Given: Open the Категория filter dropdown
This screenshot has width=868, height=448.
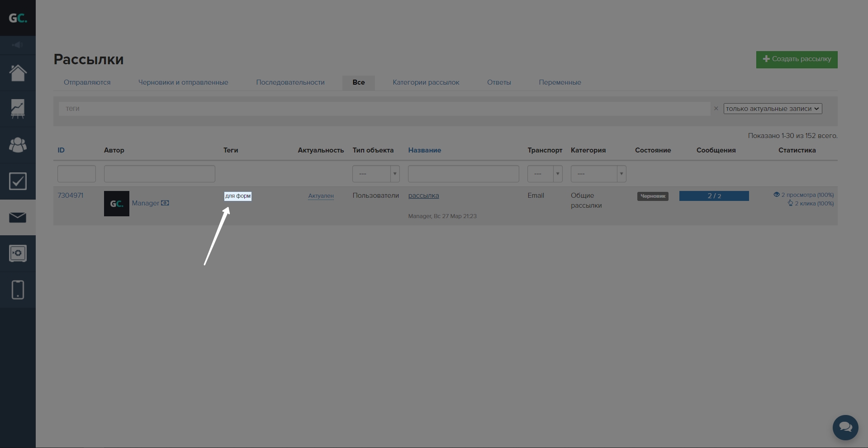Looking at the screenshot, I should [598, 174].
